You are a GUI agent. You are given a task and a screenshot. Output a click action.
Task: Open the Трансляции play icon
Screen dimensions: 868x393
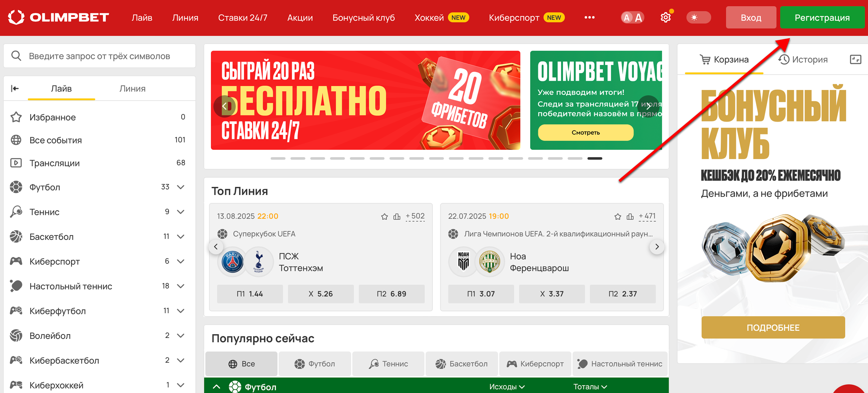(x=16, y=163)
